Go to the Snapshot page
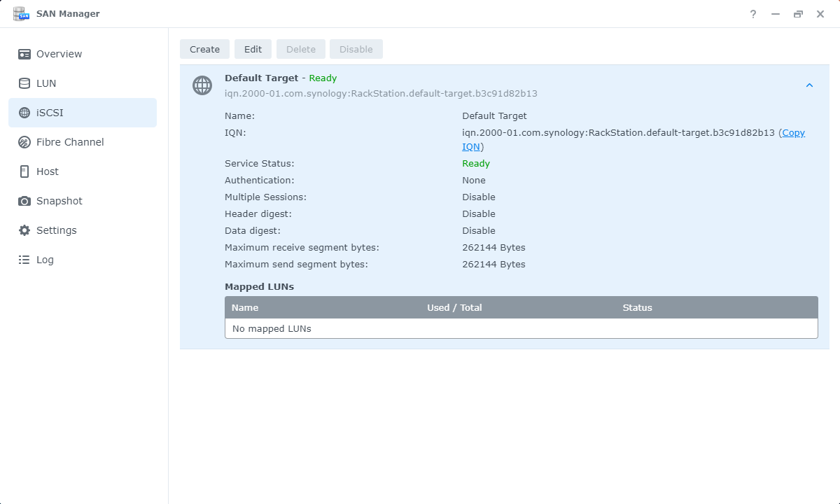Viewport: 840px width, 504px height. [x=59, y=201]
